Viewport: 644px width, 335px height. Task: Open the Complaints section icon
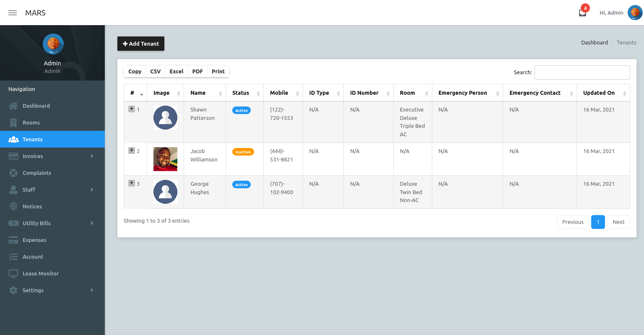14,173
